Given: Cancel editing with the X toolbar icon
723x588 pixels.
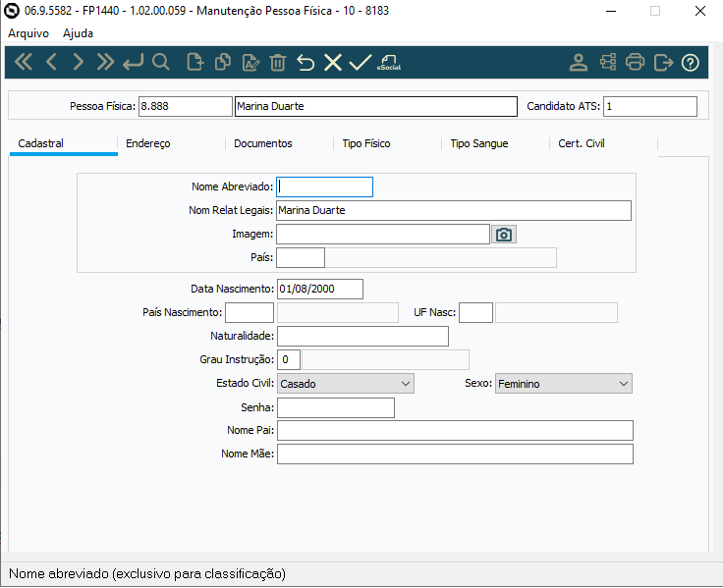Looking at the screenshot, I should tap(332, 62).
